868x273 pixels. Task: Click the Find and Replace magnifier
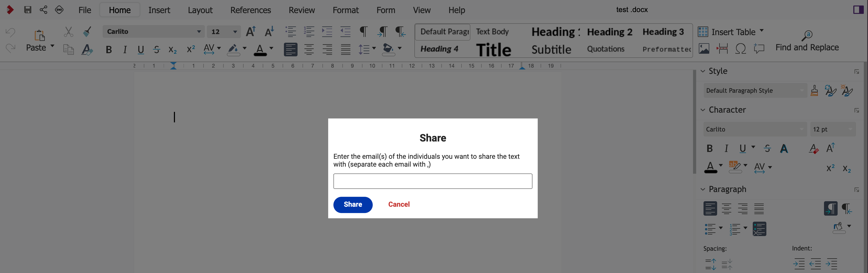pos(807,35)
